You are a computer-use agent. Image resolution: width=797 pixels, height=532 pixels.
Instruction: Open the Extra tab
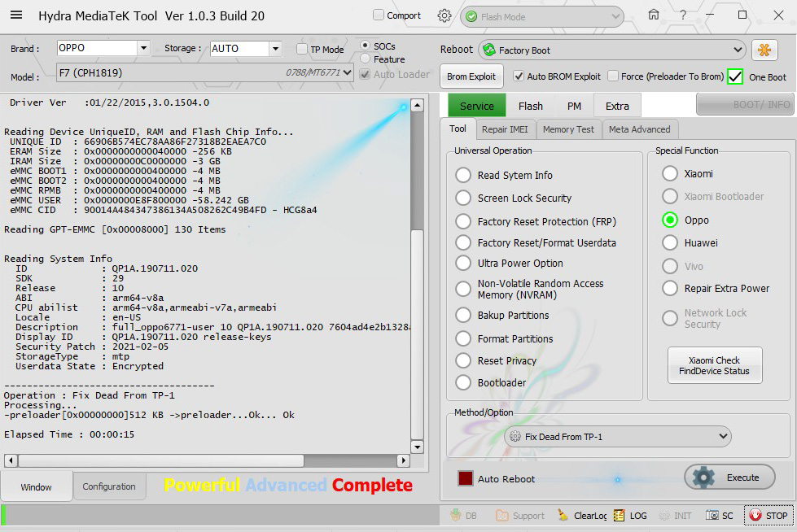tap(617, 106)
